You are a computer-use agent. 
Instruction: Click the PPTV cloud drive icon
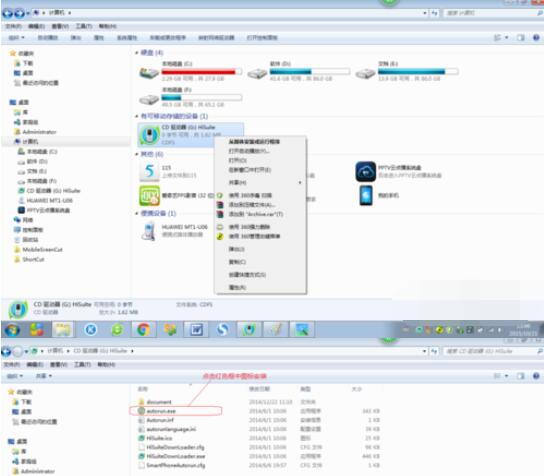[x=366, y=171]
